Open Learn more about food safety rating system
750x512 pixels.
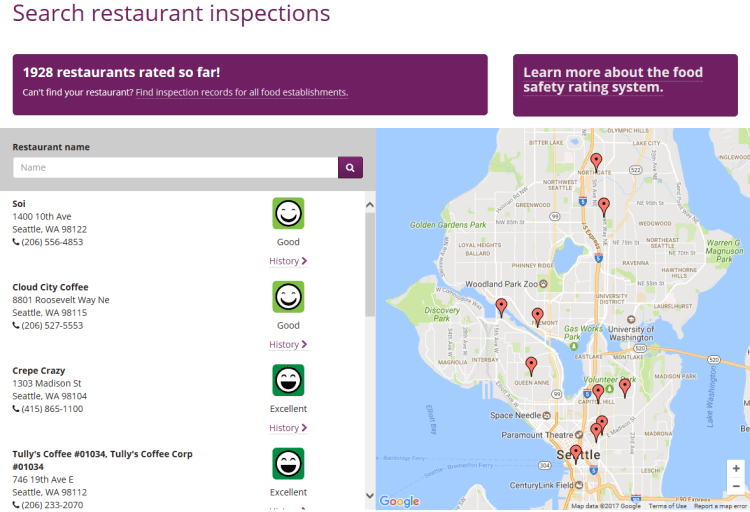(x=612, y=80)
